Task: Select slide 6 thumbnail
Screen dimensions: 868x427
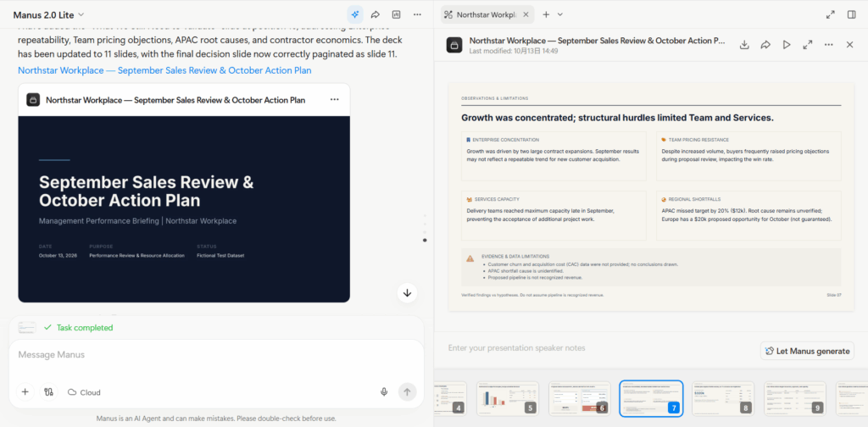Action: pos(580,398)
